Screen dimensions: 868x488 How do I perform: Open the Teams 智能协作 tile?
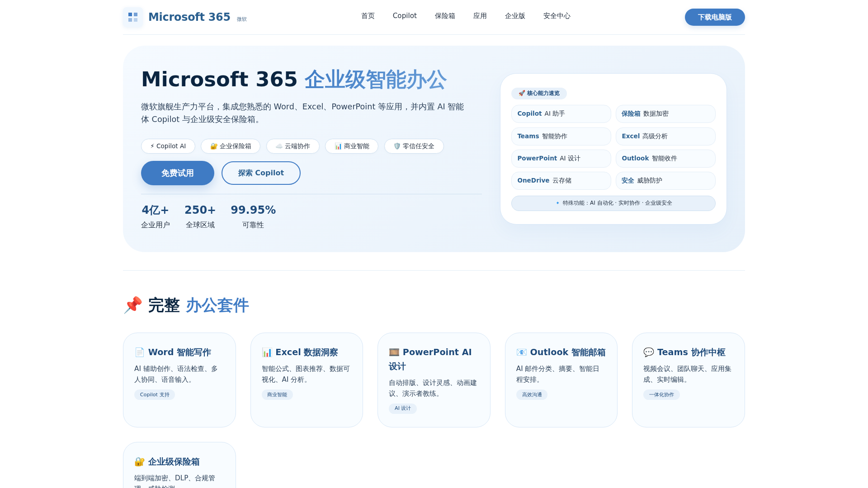[x=561, y=136]
